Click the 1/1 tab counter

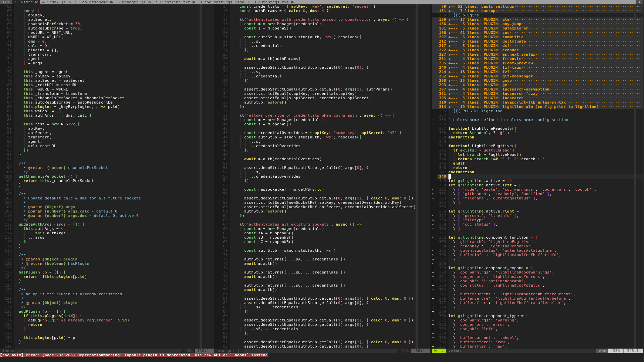click(x=6, y=2)
